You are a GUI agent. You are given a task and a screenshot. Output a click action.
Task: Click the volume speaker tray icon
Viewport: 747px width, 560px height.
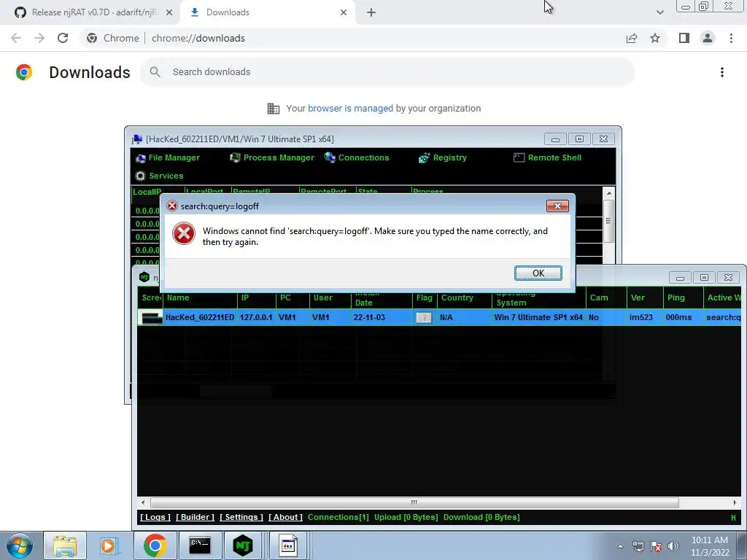coord(673,546)
